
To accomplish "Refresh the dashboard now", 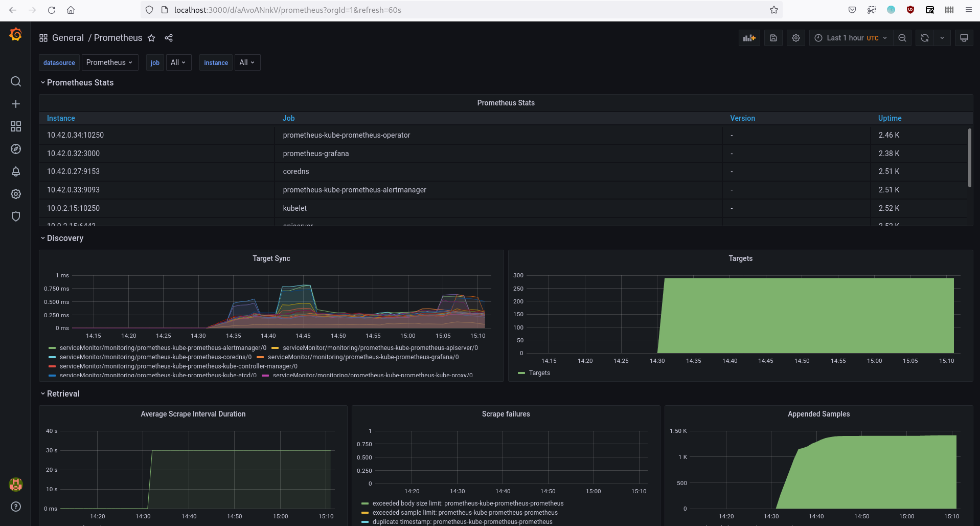I will pos(925,38).
